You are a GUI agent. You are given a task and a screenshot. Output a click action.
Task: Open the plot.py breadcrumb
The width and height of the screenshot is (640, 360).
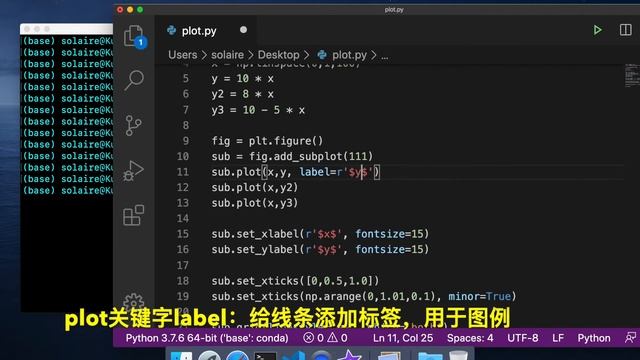(x=349, y=55)
